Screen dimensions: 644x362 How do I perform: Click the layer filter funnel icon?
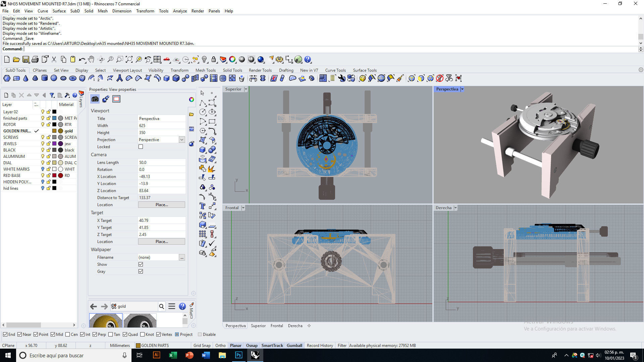(52, 96)
